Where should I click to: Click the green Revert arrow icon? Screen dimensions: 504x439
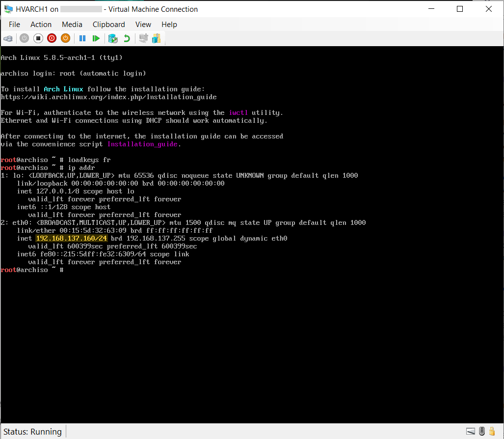(x=127, y=39)
